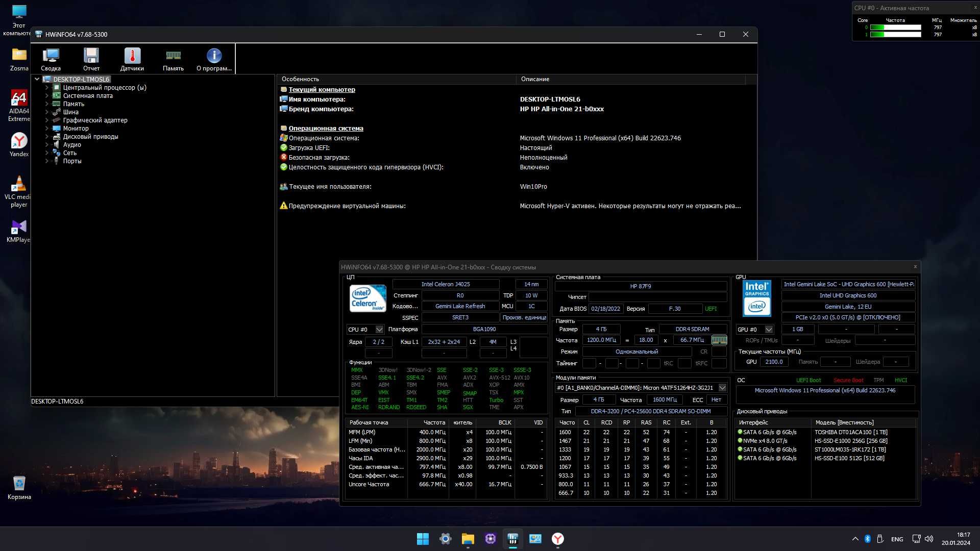Click TOSHIBA DT01ACA100 drive row
This screenshot has height=551, width=980.
coord(825,432)
